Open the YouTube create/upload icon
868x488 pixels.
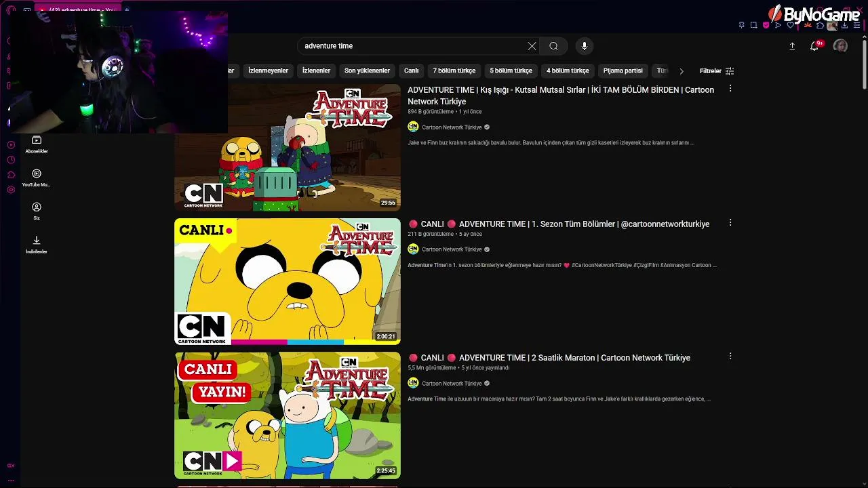792,46
